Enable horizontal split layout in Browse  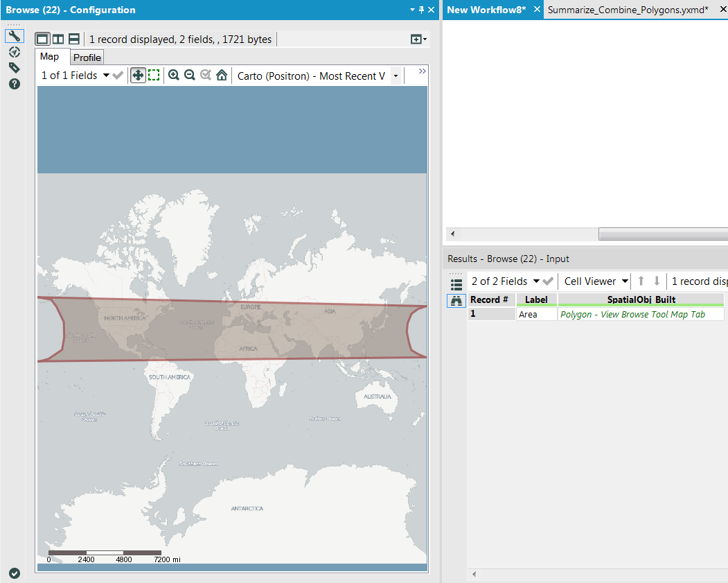tap(75, 39)
